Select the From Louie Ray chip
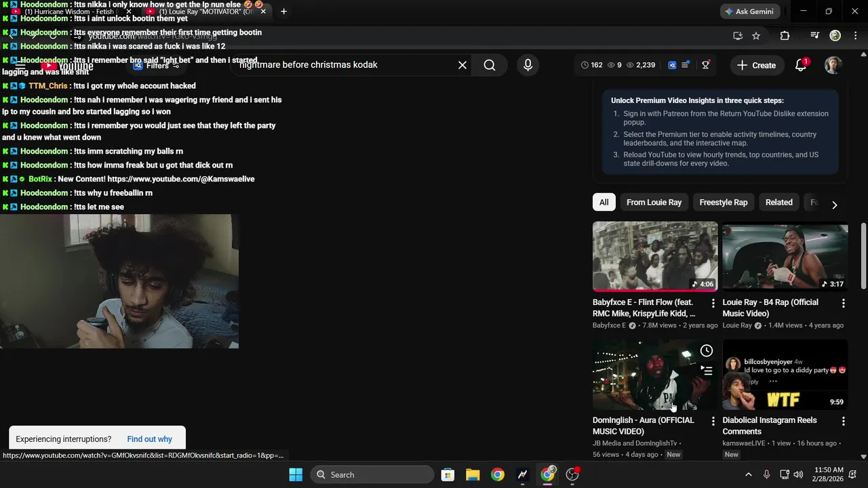 tap(654, 202)
